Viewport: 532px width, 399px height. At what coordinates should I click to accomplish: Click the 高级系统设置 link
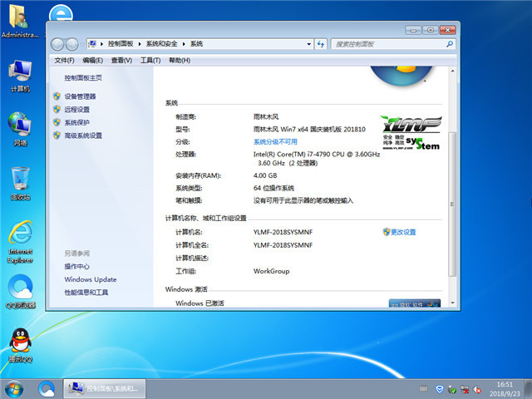click(83, 135)
